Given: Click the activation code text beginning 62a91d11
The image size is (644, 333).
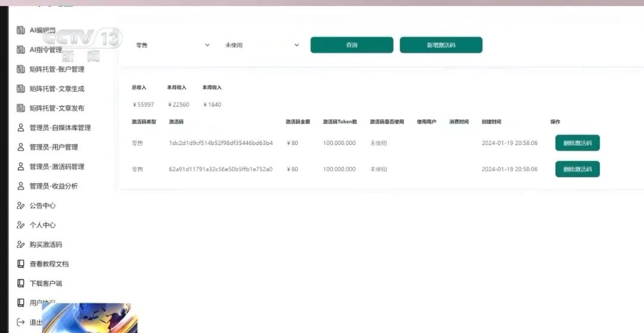Looking at the screenshot, I should click(221, 169).
